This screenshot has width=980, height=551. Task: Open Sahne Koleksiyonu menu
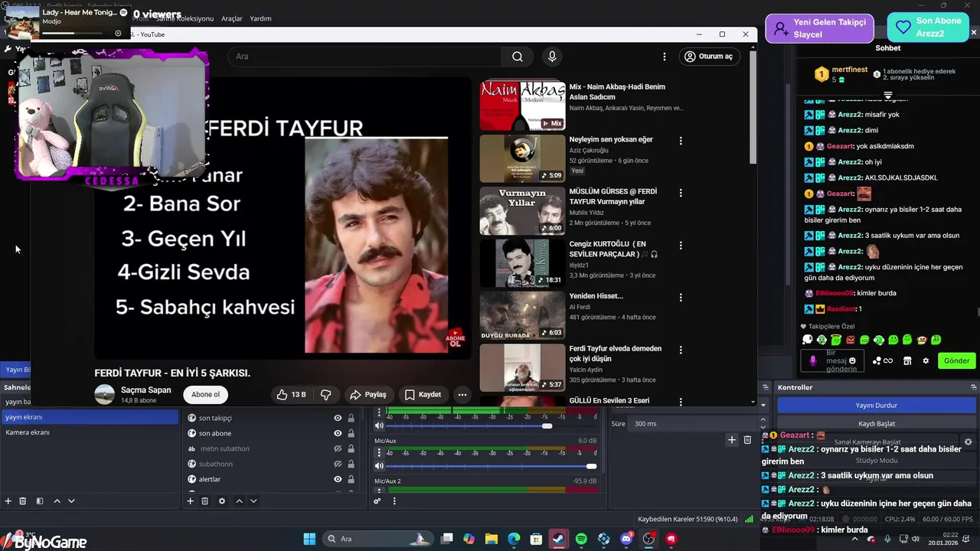point(184,18)
